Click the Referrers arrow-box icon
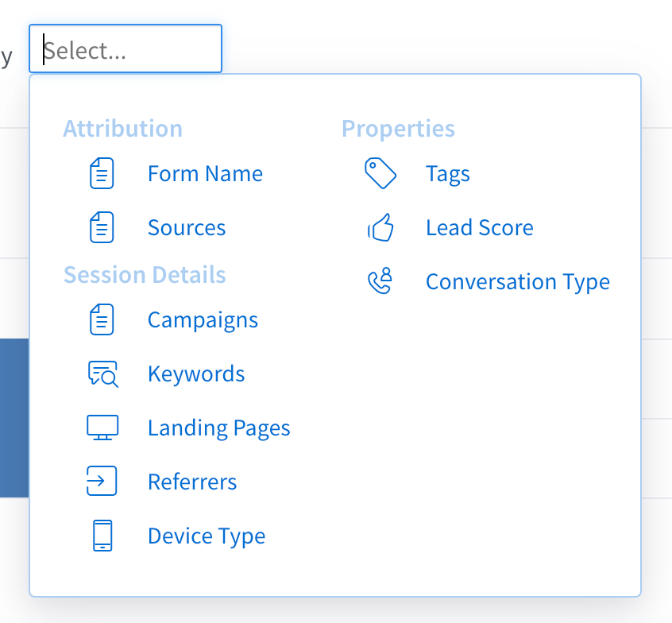The image size is (672, 623). [x=102, y=481]
